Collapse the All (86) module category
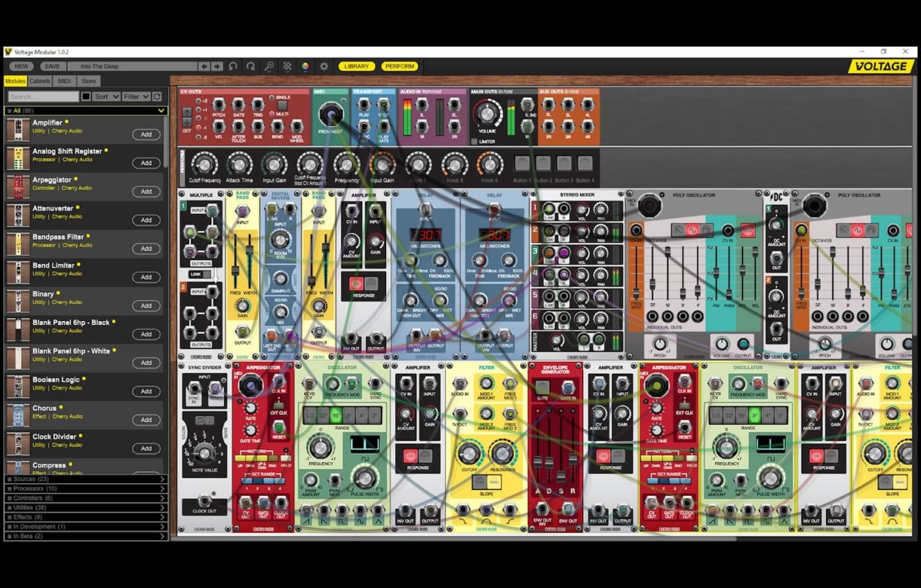Screen dimensions: 921x588 point(86,111)
